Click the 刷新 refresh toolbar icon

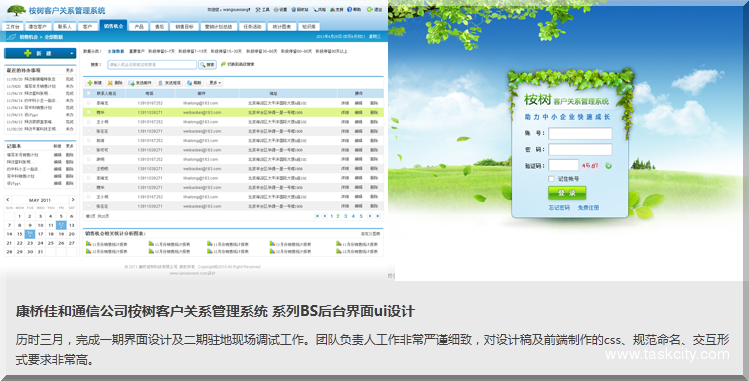(190, 83)
